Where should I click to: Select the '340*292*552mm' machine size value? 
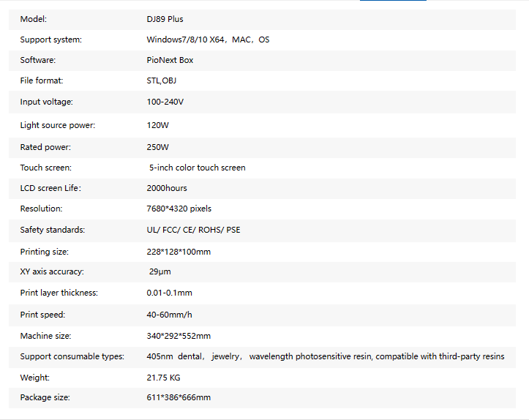click(179, 336)
